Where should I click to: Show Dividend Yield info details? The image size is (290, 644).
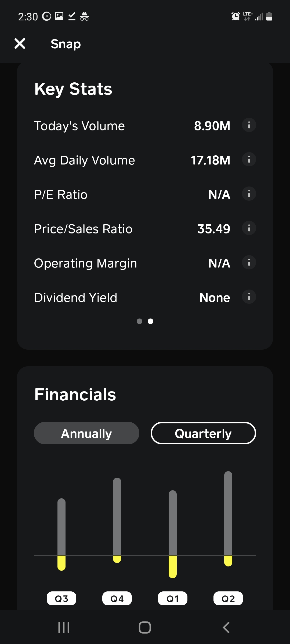249,297
